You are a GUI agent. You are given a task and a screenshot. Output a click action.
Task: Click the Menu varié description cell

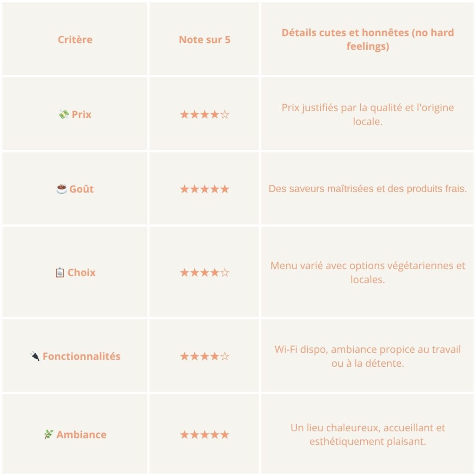368,272
